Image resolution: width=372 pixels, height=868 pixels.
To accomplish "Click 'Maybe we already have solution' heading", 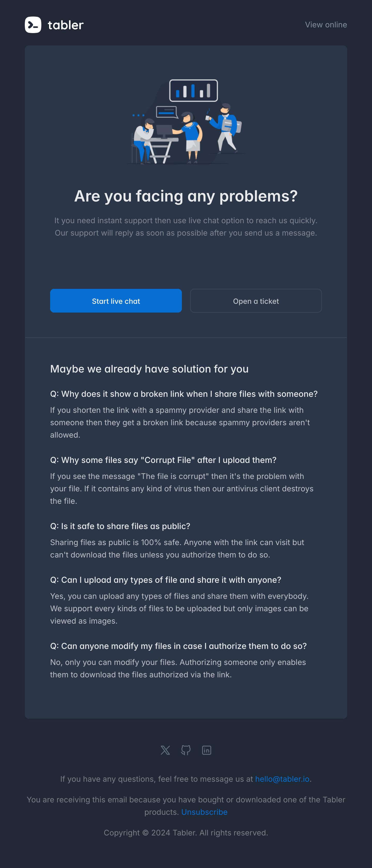I will (x=149, y=369).
